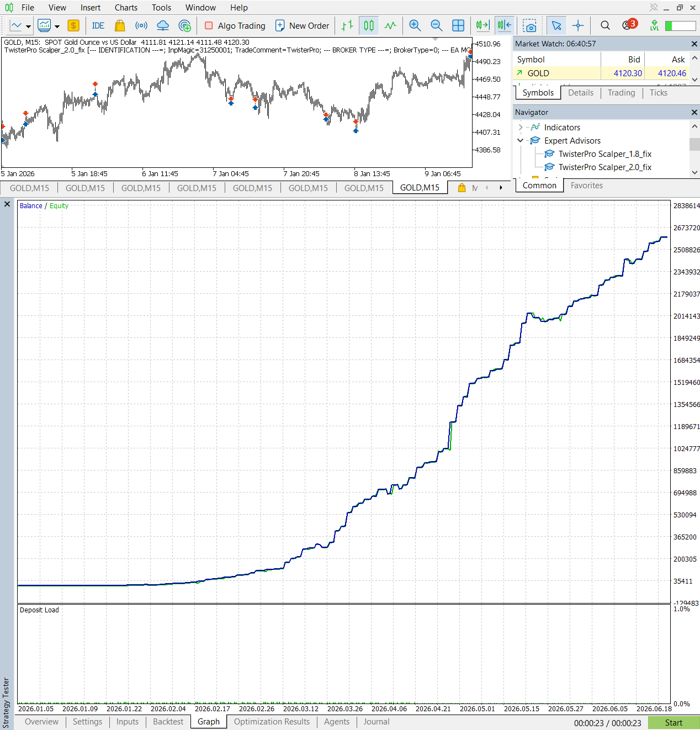The image size is (700, 730).
Task: Click the New Order button
Action: [302, 25]
